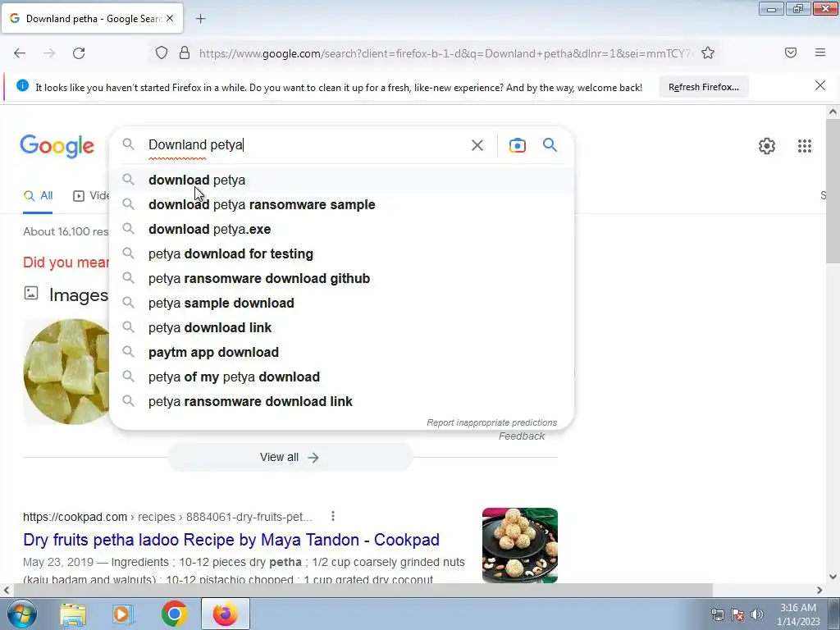Choose suggestion 'download petya'
This screenshot has width=840, height=630.
[341, 180]
